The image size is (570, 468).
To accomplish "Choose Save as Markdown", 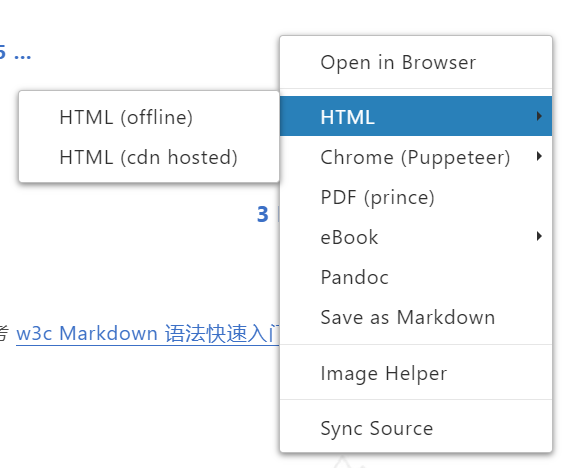I will pos(416,317).
